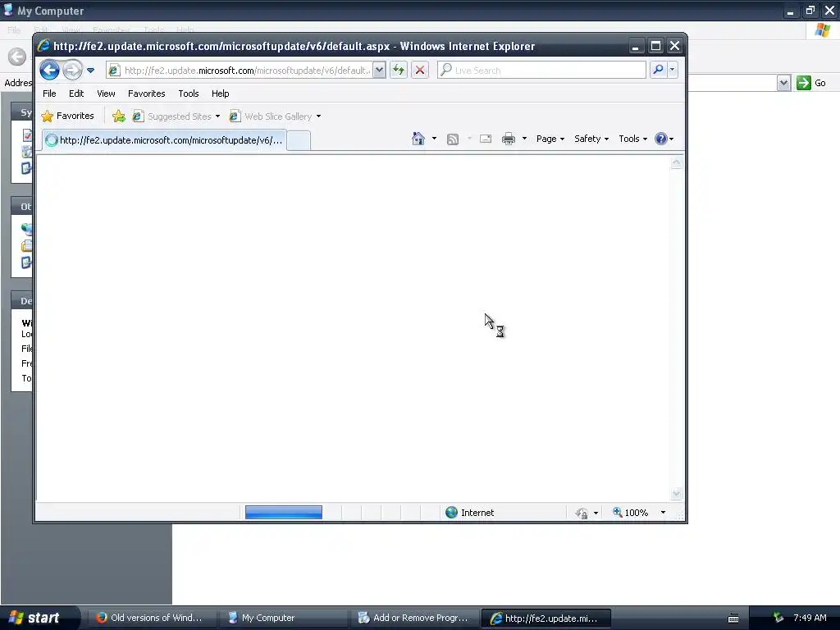Open the Tools menu in menu bar
The height and width of the screenshot is (630, 840).
pos(189,94)
